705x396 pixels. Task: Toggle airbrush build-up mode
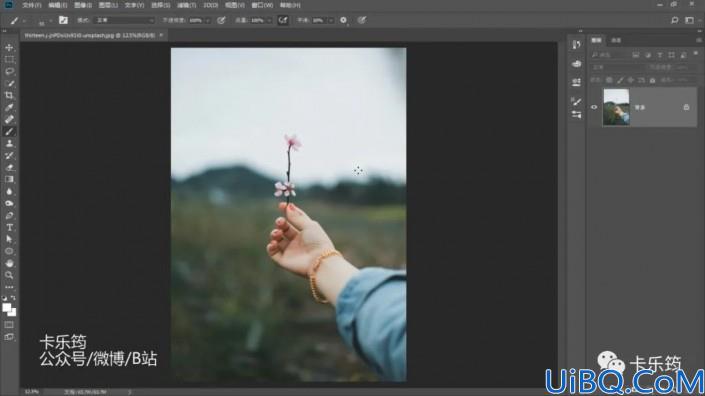283,20
